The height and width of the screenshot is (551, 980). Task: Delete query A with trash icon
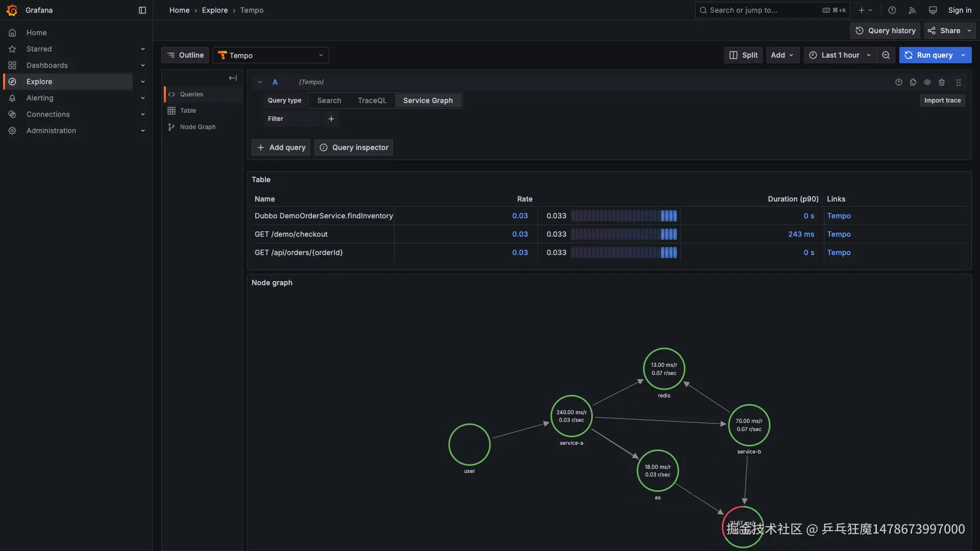click(x=942, y=82)
